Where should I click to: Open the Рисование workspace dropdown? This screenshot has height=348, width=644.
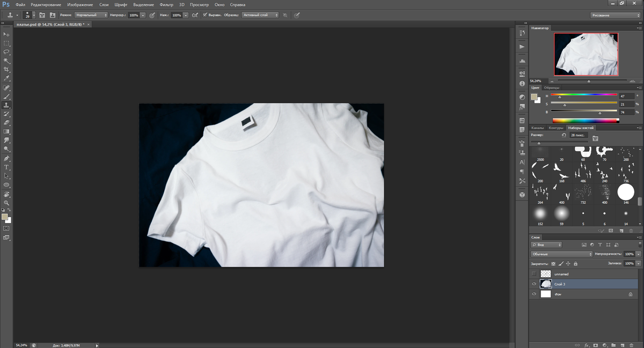pos(616,15)
